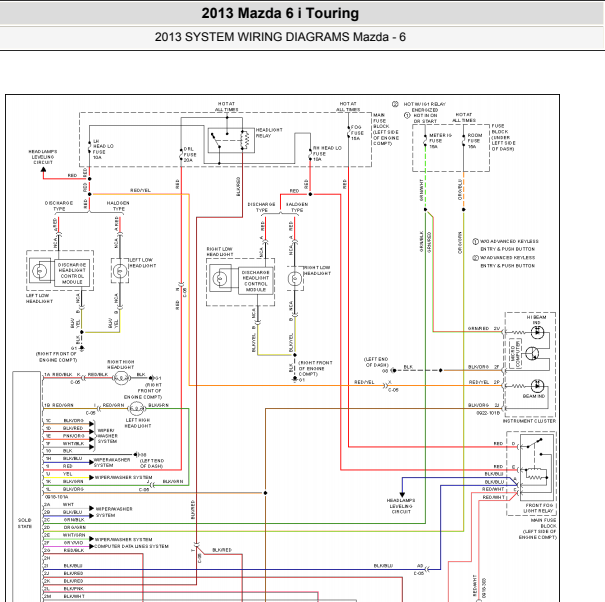
Task: Click the Left High Headlight bulb symbol
Action: (x=136, y=408)
